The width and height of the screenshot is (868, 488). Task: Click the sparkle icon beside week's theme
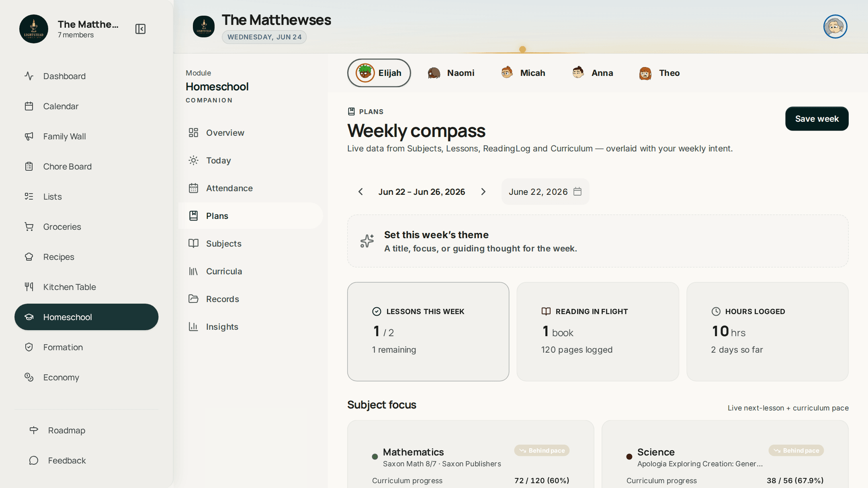point(367,241)
